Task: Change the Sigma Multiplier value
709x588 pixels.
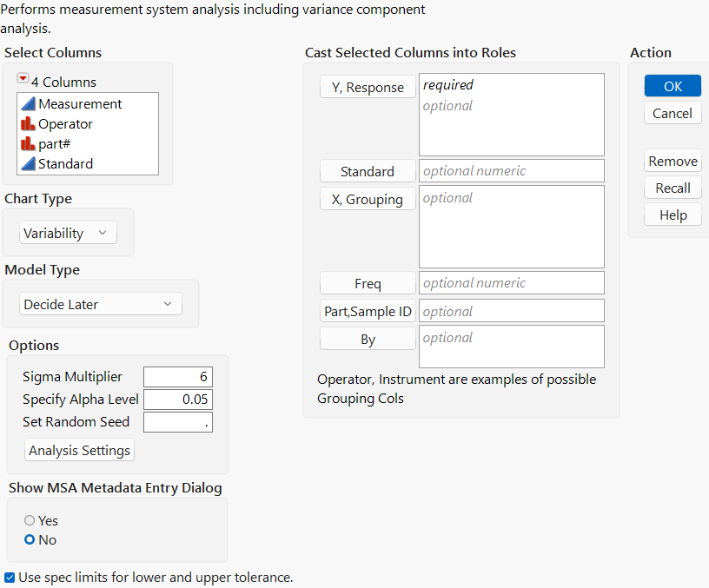Action: click(177, 377)
